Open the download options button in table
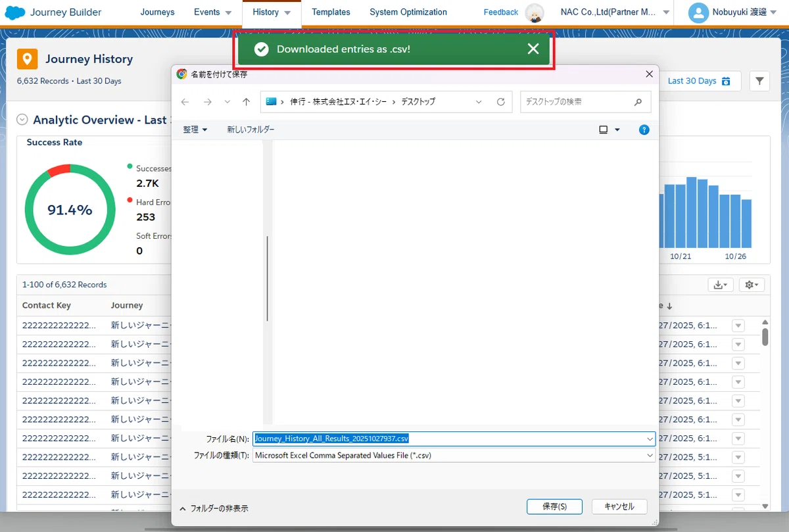Image resolution: width=789 pixels, height=532 pixels. (721, 285)
